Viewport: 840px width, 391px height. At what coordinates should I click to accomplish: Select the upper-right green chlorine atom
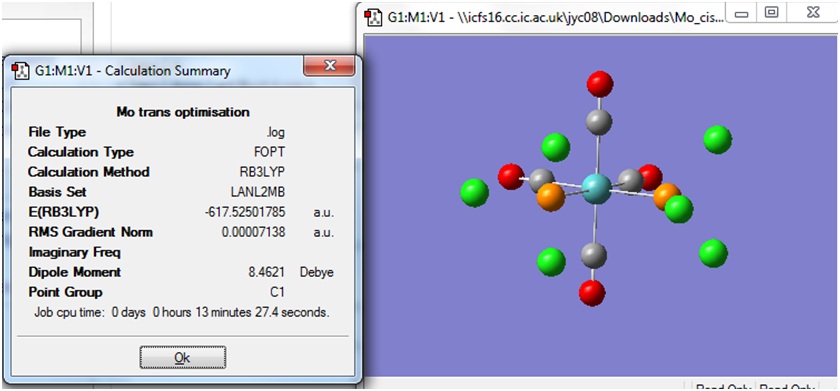point(718,139)
